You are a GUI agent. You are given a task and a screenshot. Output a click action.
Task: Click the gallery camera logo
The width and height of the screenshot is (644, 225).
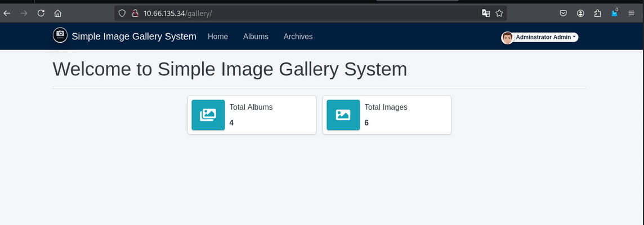(60, 35)
